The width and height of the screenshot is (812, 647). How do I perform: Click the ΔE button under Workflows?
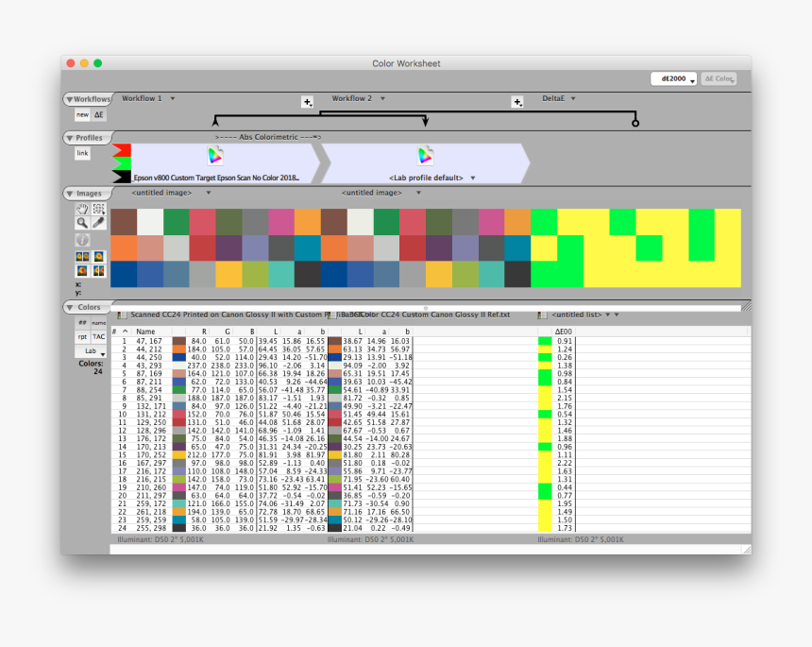tap(99, 115)
